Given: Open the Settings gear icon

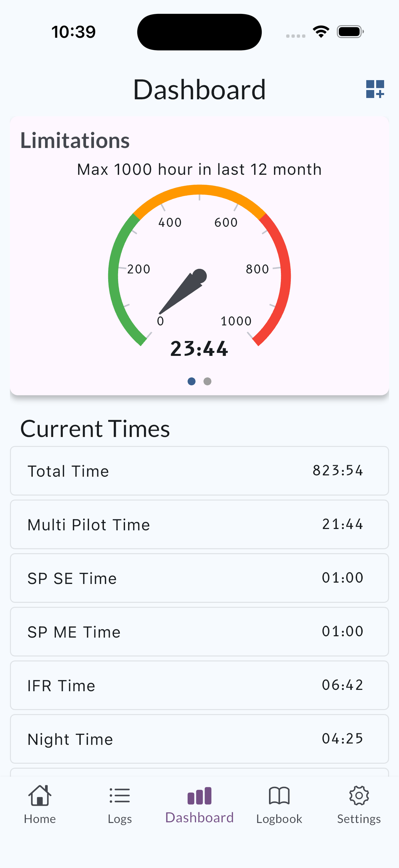Looking at the screenshot, I should click(359, 796).
